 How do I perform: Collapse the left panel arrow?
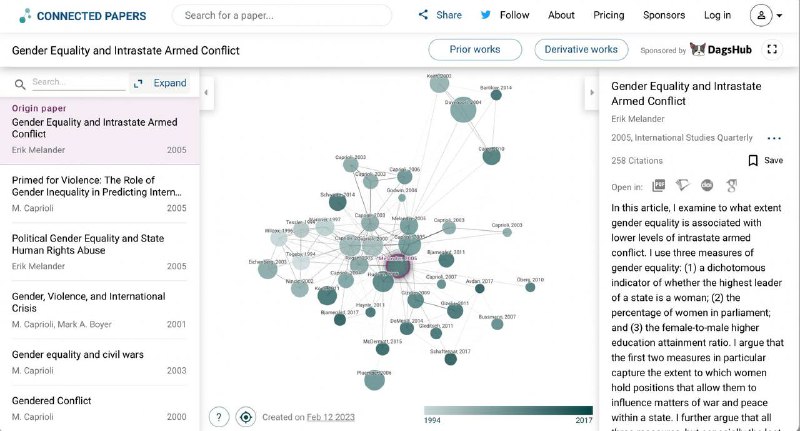point(206,93)
